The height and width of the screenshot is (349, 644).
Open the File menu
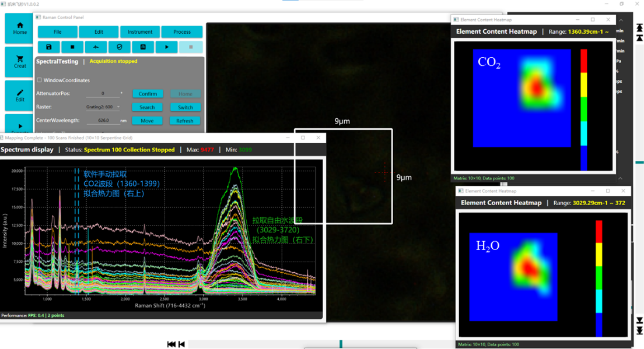pos(58,32)
